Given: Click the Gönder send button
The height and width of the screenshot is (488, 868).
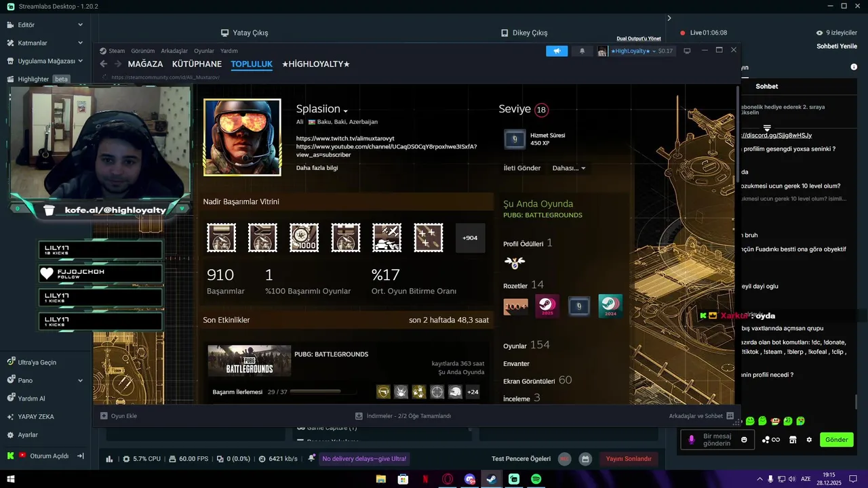Looking at the screenshot, I should (x=836, y=440).
